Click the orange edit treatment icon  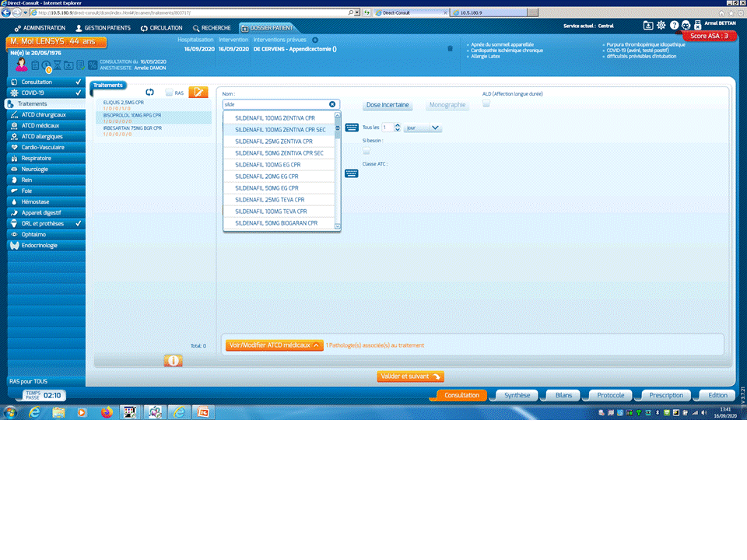tap(198, 93)
